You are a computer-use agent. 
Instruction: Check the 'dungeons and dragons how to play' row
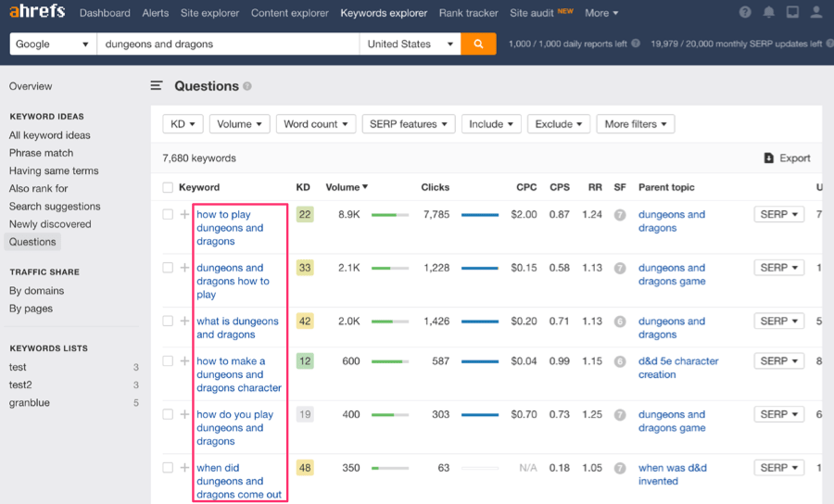point(168,268)
